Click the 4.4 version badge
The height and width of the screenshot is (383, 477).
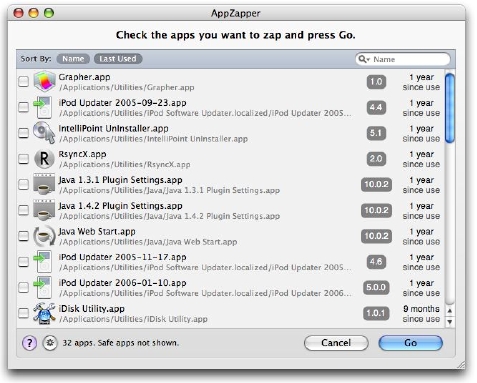376,108
